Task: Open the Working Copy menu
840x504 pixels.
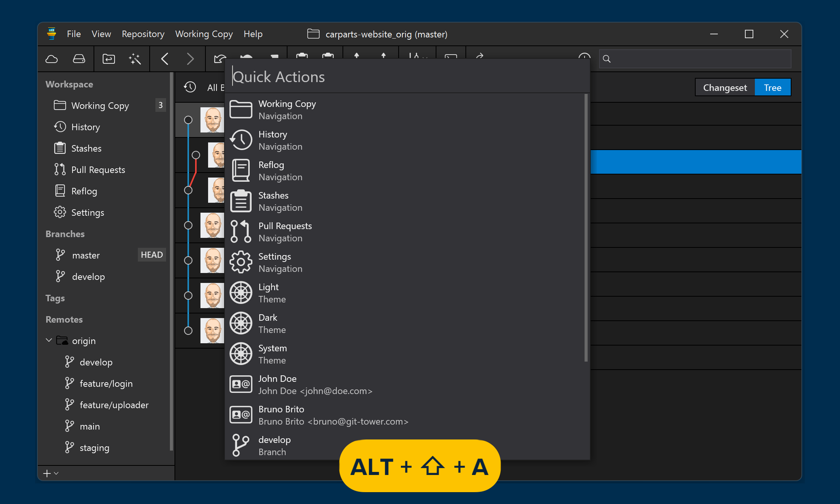Action: point(204,34)
